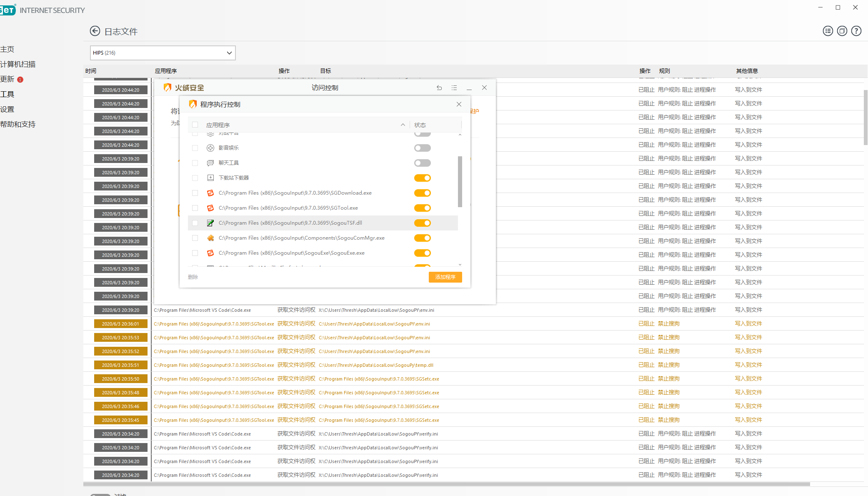Open 更新 in the ESET sidebar

(7, 79)
